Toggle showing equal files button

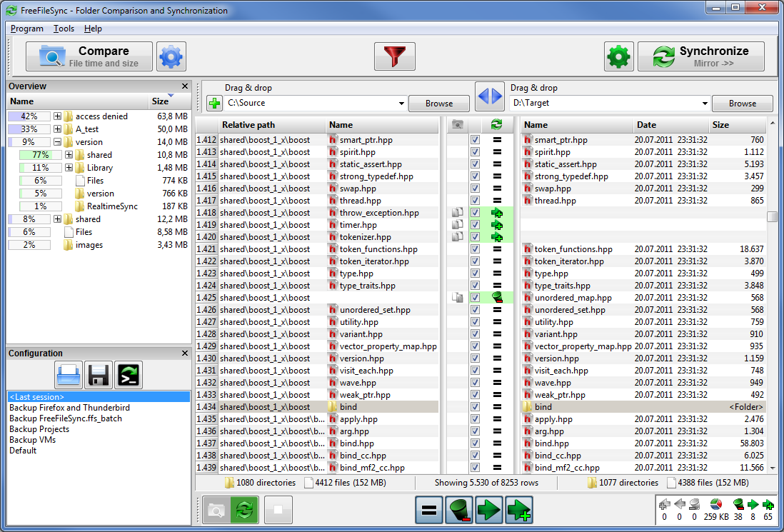coord(430,510)
